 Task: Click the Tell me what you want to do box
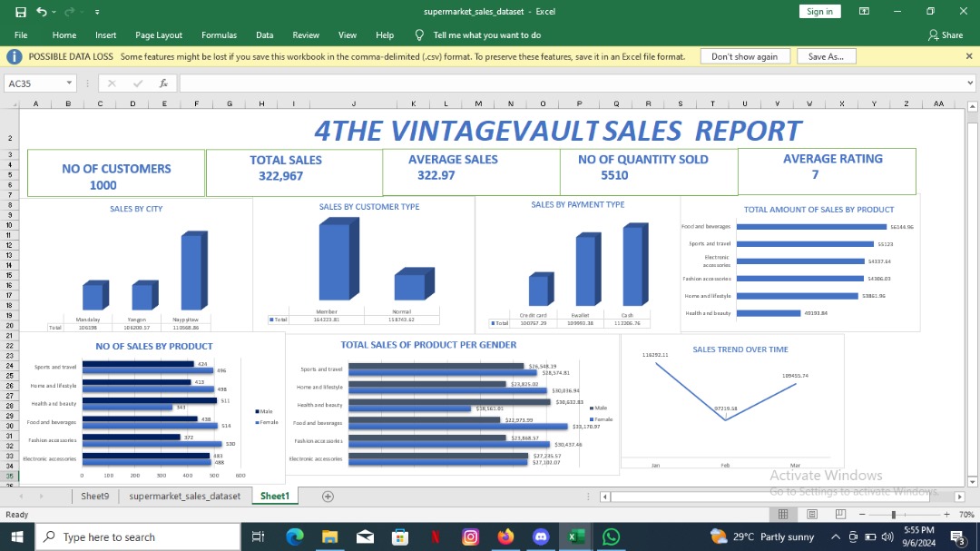(x=487, y=35)
